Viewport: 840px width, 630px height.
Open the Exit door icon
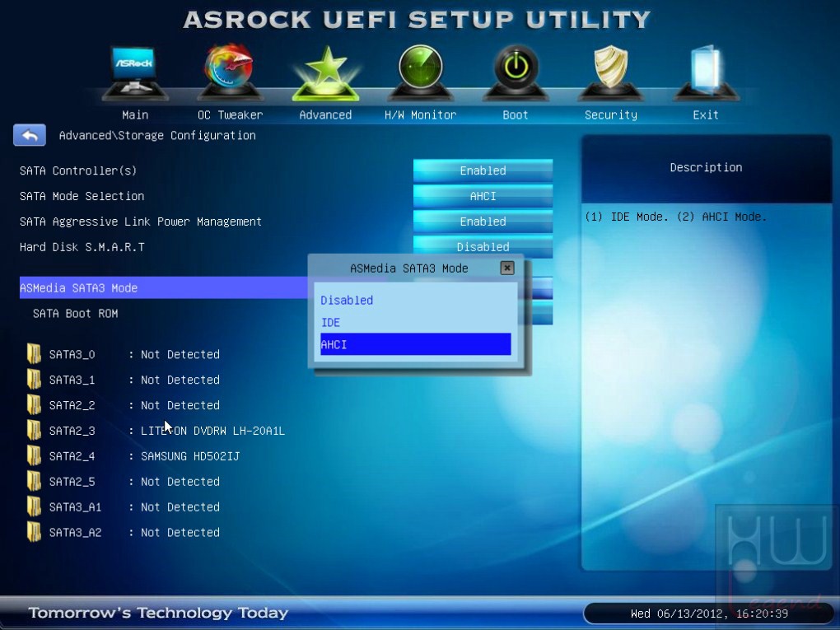[706, 72]
